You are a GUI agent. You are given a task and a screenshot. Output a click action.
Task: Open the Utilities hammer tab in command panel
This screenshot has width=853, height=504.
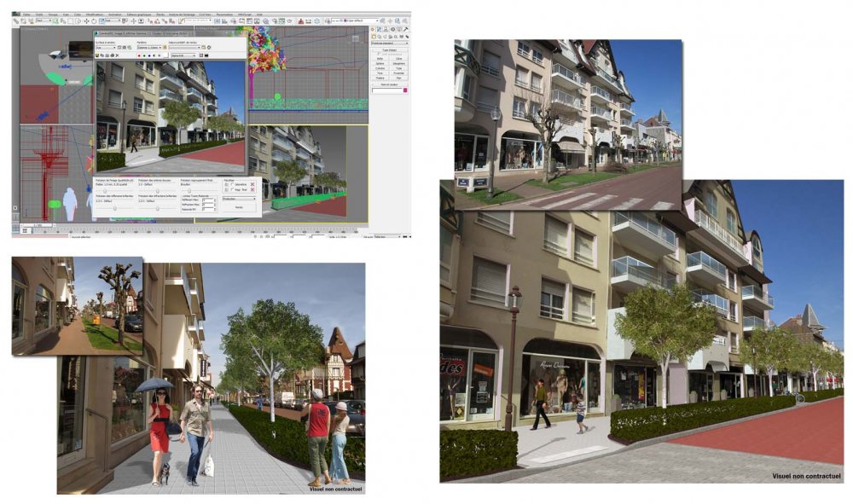click(406, 29)
